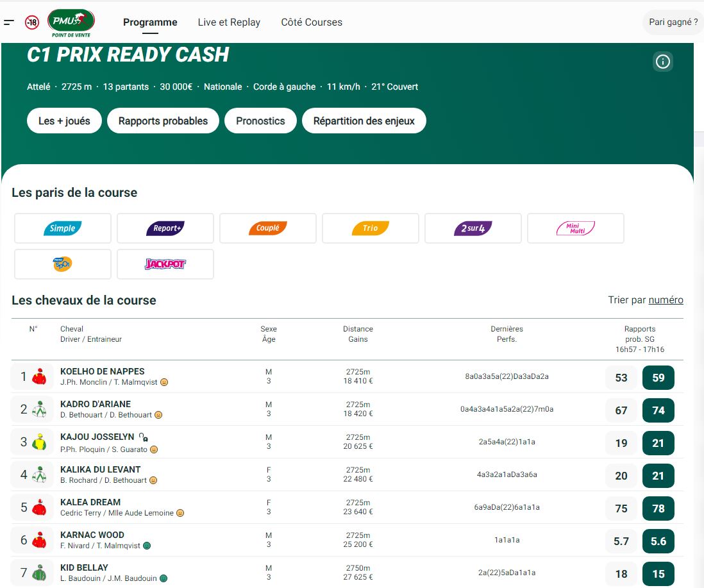Click the blinkers icon next to Kajou Josselyn
Image resolution: width=704 pixels, height=588 pixels.
click(143, 437)
